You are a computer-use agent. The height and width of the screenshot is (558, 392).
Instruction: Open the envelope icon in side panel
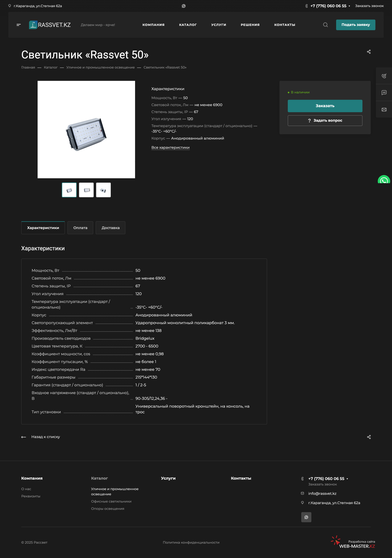coord(384,110)
